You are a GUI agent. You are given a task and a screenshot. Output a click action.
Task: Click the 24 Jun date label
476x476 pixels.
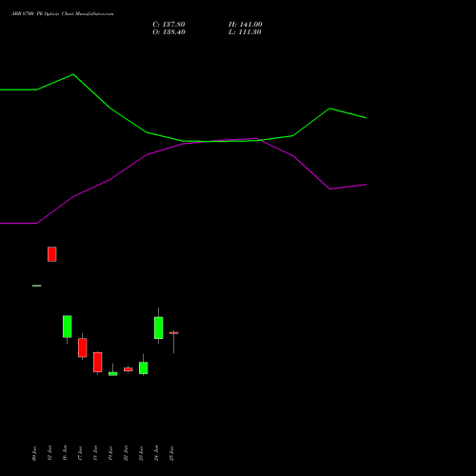click(x=156, y=453)
